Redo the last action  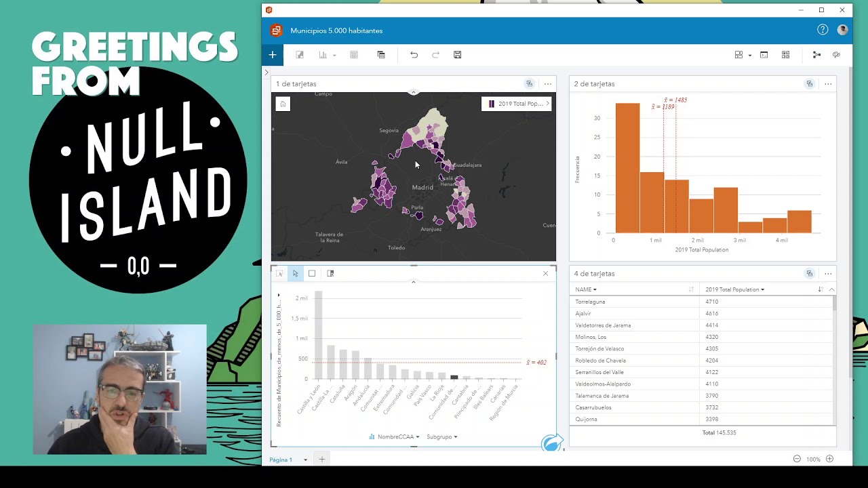coord(435,55)
